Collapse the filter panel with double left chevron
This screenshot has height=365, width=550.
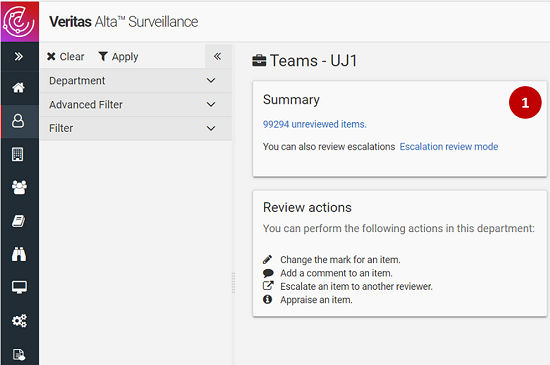tap(217, 56)
